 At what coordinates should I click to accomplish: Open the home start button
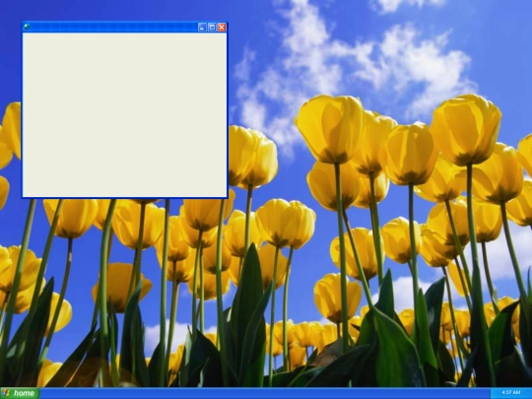pos(20,393)
